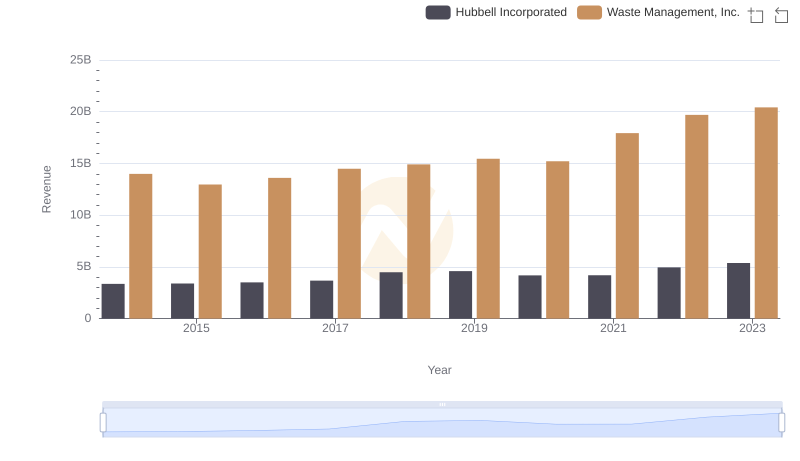
Task: Click the Hubbell Incorporated legend label
Action: 511,12
